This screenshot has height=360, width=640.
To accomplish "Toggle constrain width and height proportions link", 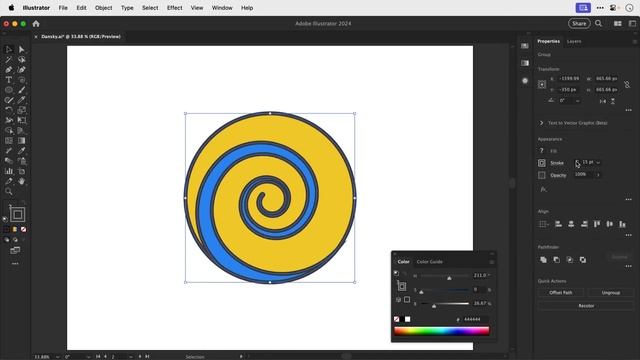I will click(x=627, y=84).
